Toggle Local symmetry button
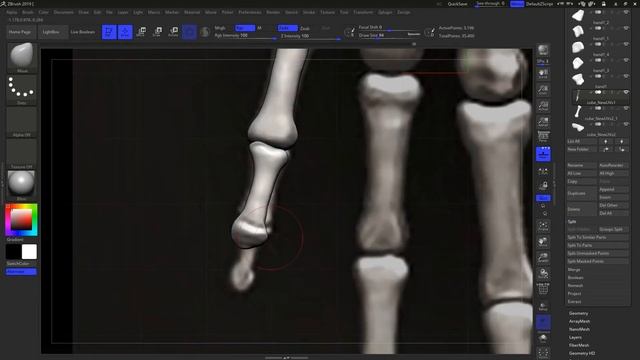The width and height of the screenshot is (640, 360). (x=543, y=171)
